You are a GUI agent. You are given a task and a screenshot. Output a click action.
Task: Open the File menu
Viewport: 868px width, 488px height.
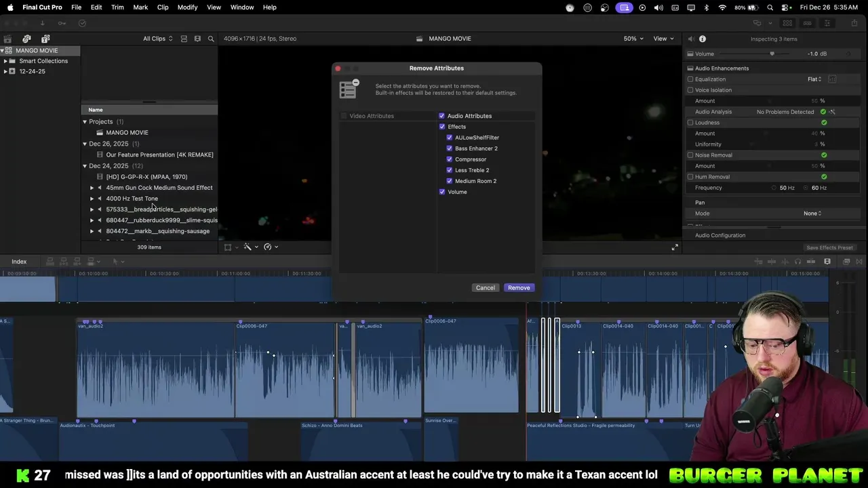(x=77, y=7)
